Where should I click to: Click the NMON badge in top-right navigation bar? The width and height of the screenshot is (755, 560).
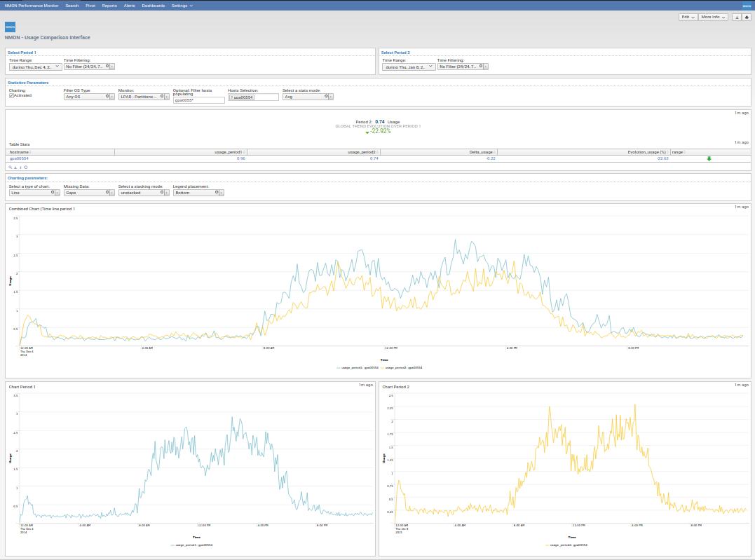747,6
